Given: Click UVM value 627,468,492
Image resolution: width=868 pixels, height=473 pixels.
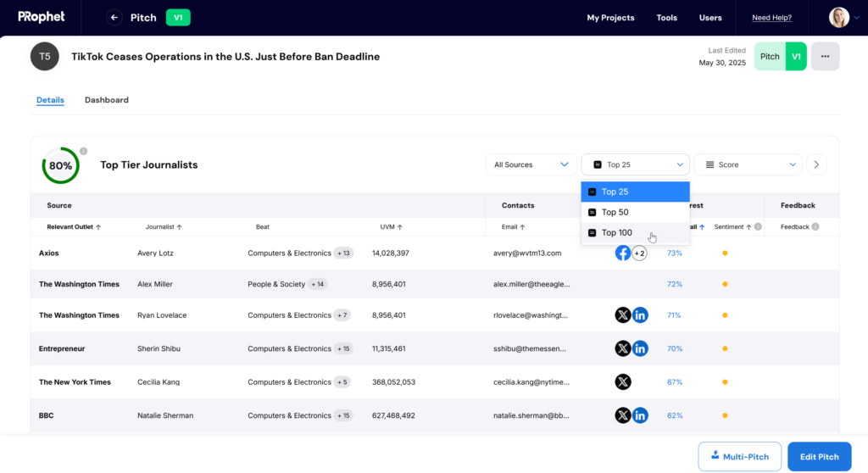Looking at the screenshot, I should [x=393, y=415].
